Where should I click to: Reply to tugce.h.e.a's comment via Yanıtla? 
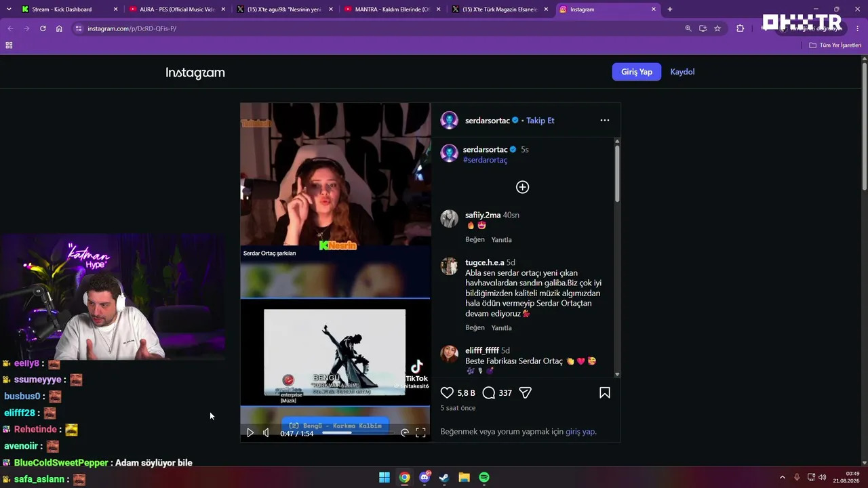pos(501,328)
